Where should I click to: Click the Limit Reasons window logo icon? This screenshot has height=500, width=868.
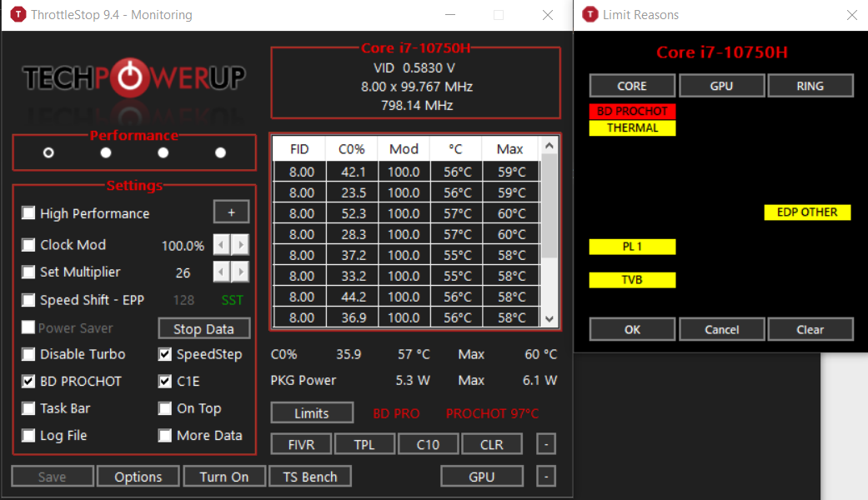click(x=590, y=14)
